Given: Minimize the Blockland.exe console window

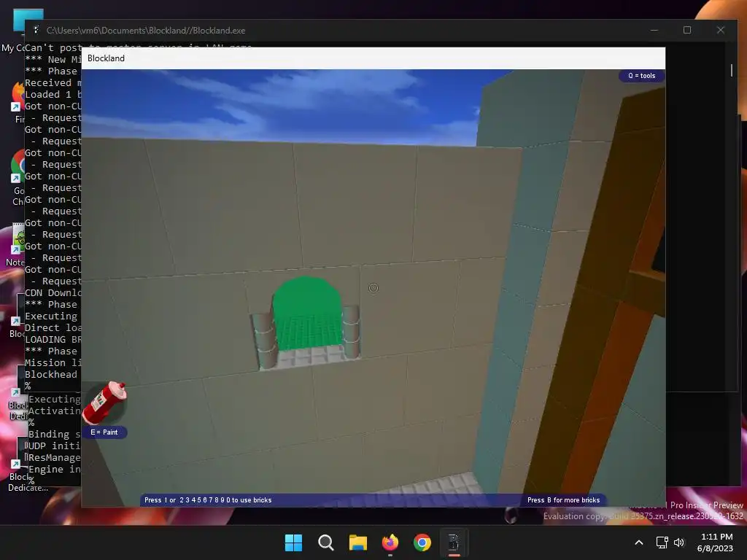Looking at the screenshot, I should coord(654,30).
